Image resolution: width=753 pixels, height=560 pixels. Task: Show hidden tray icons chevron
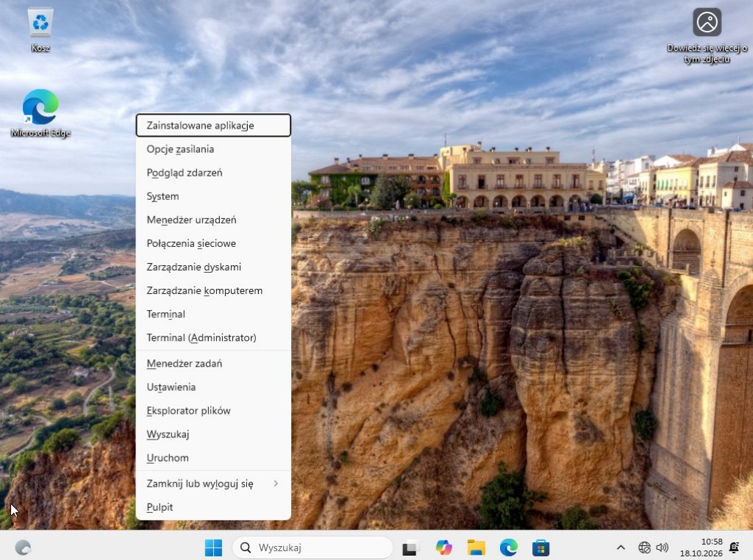tap(621, 548)
